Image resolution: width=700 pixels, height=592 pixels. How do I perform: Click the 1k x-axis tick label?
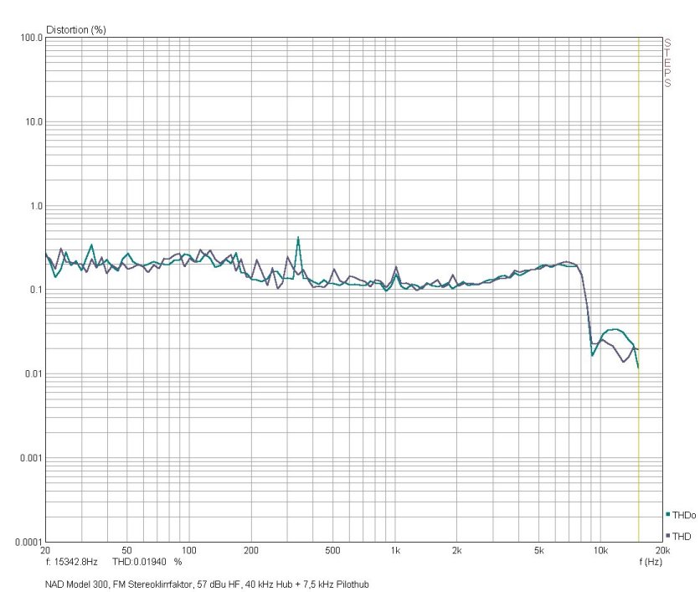click(395, 550)
